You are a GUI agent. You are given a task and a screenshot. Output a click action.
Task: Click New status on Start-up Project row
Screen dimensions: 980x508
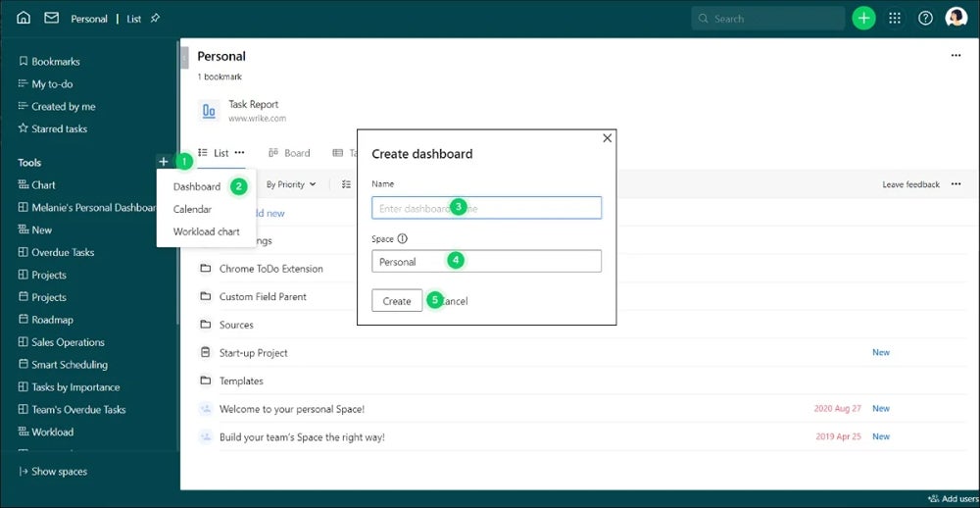[881, 352]
